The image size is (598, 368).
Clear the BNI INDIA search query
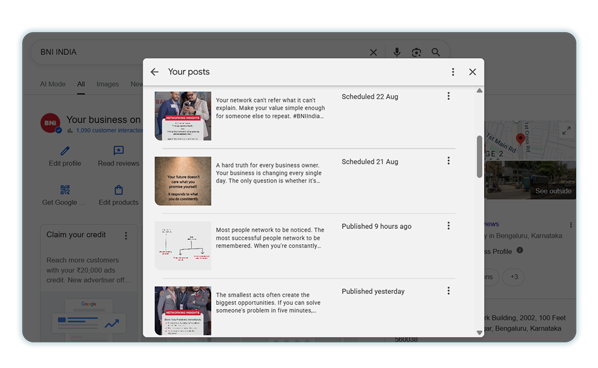coord(373,52)
